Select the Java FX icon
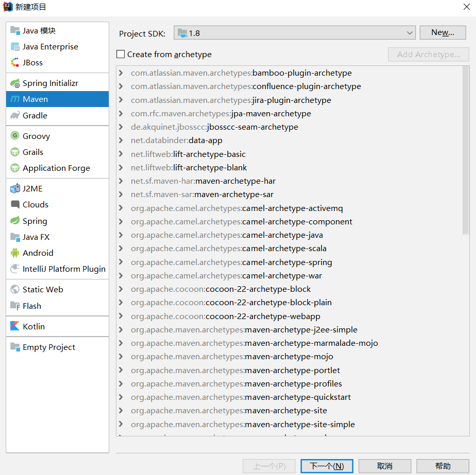The height and width of the screenshot is (475, 476). [15, 237]
